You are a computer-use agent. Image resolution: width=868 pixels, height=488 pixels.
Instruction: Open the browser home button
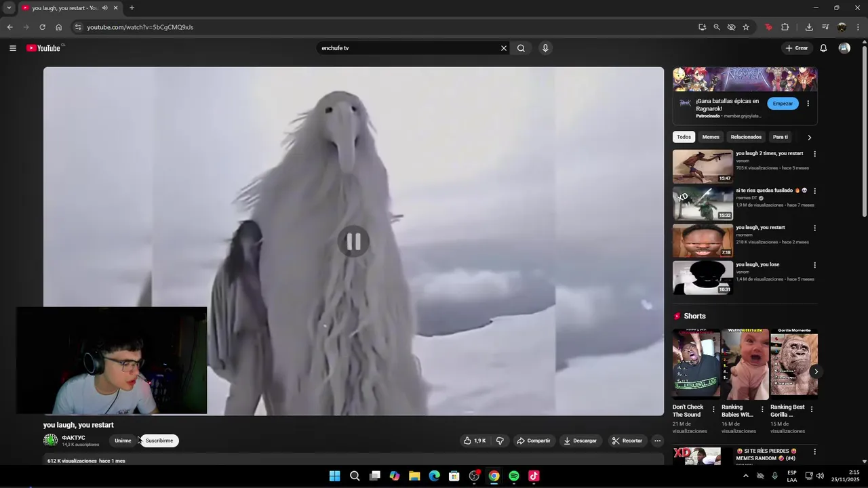click(58, 27)
